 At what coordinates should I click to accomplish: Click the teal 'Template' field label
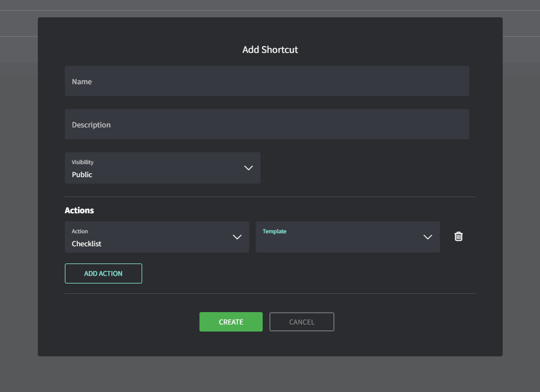(275, 231)
